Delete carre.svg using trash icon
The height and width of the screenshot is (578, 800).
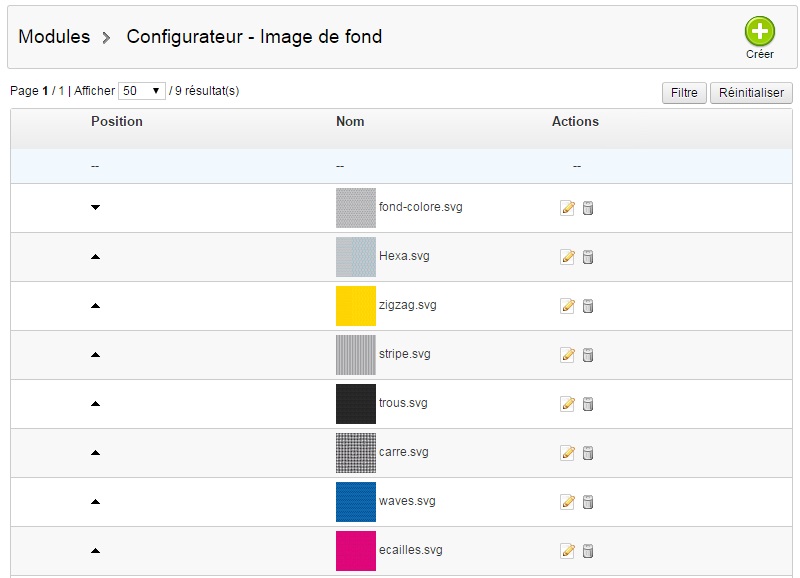tap(588, 453)
